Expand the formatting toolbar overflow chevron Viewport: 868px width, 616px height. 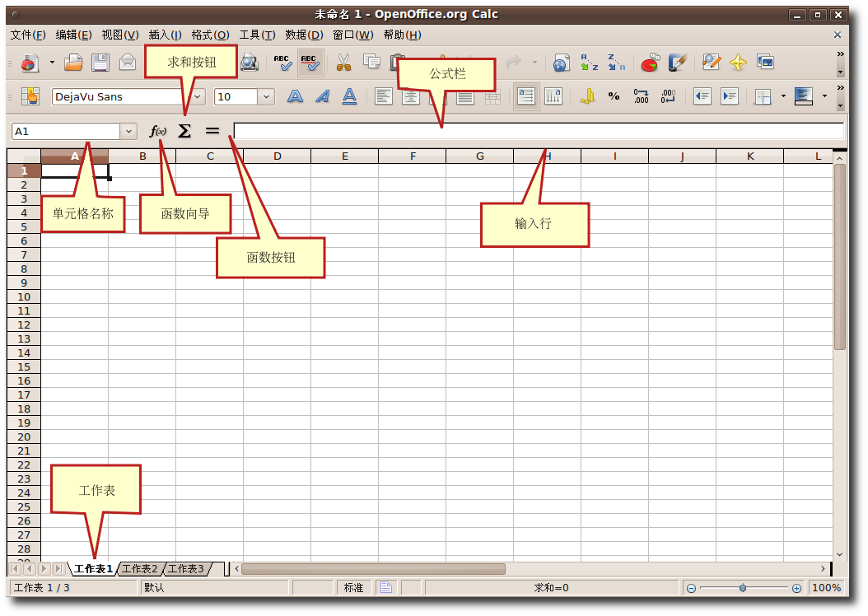840,88
